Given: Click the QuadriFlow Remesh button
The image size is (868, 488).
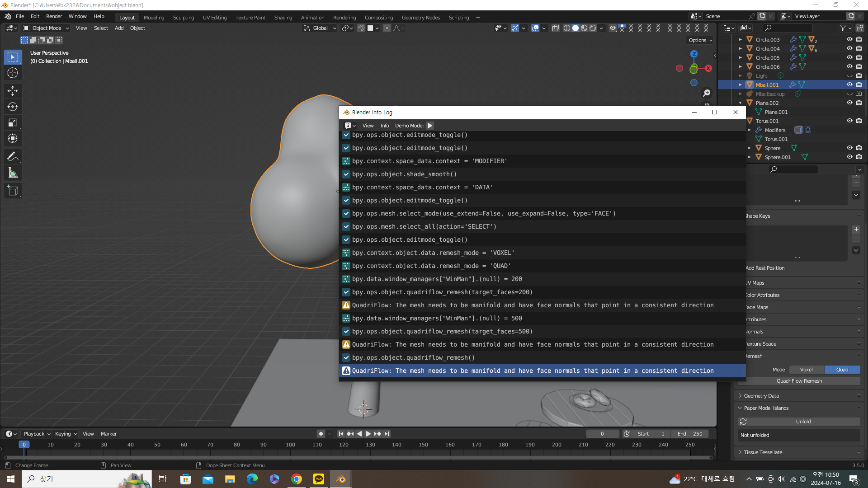Looking at the screenshot, I should [x=799, y=381].
